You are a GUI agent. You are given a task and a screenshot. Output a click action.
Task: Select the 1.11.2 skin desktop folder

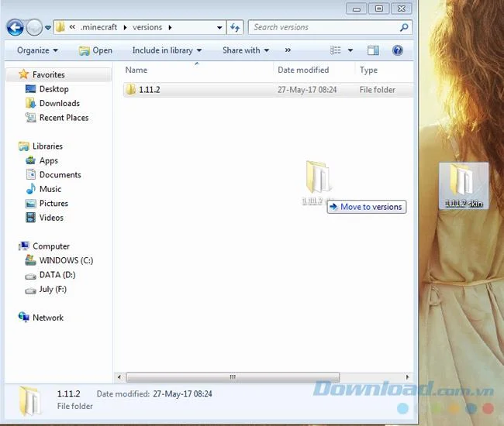coord(464,186)
